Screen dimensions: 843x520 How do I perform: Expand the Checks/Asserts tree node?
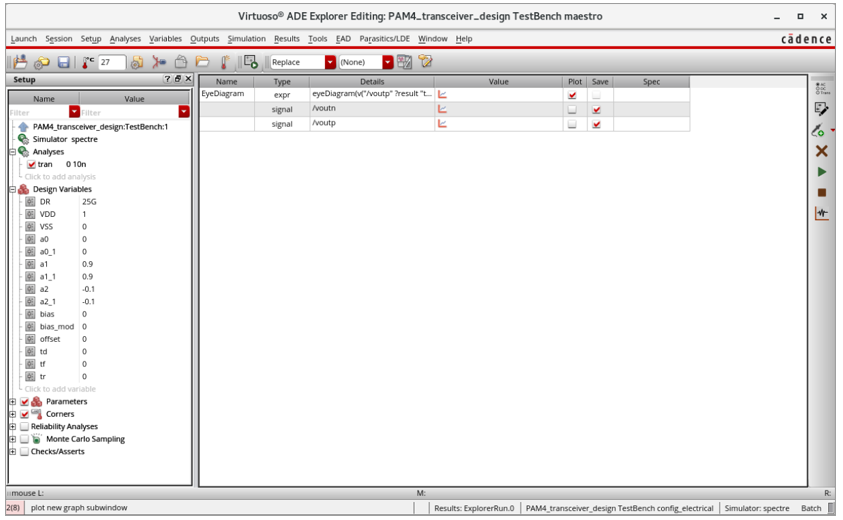pos(12,452)
